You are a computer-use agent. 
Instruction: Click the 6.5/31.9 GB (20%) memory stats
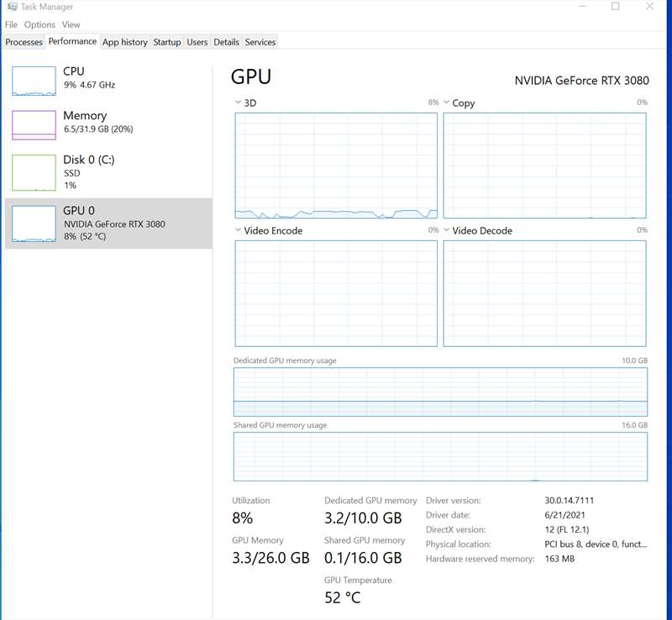(98, 129)
